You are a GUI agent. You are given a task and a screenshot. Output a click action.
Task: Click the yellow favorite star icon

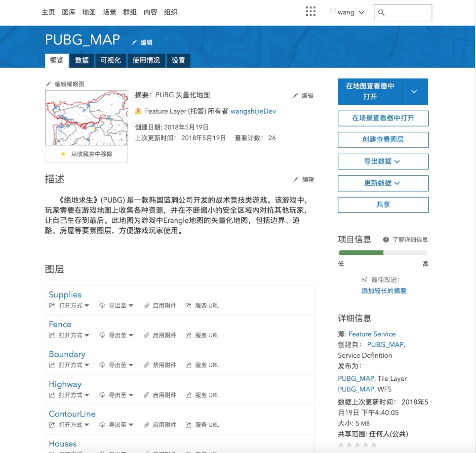63,154
